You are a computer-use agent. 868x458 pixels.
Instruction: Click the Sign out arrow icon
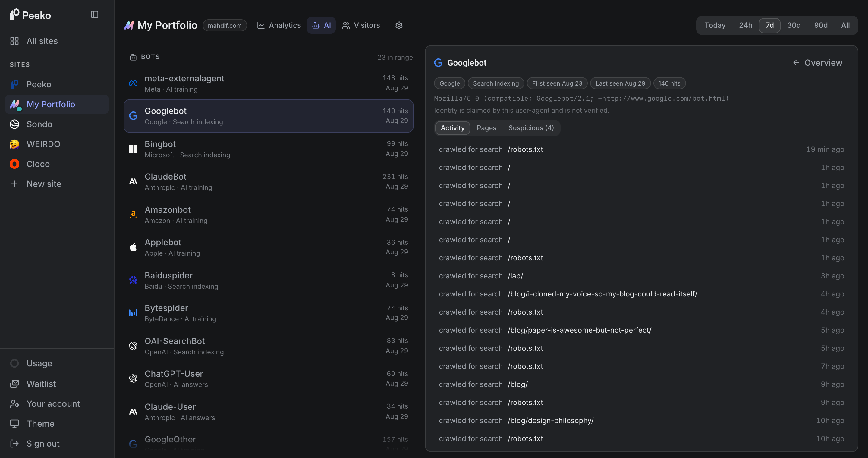pos(14,444)
